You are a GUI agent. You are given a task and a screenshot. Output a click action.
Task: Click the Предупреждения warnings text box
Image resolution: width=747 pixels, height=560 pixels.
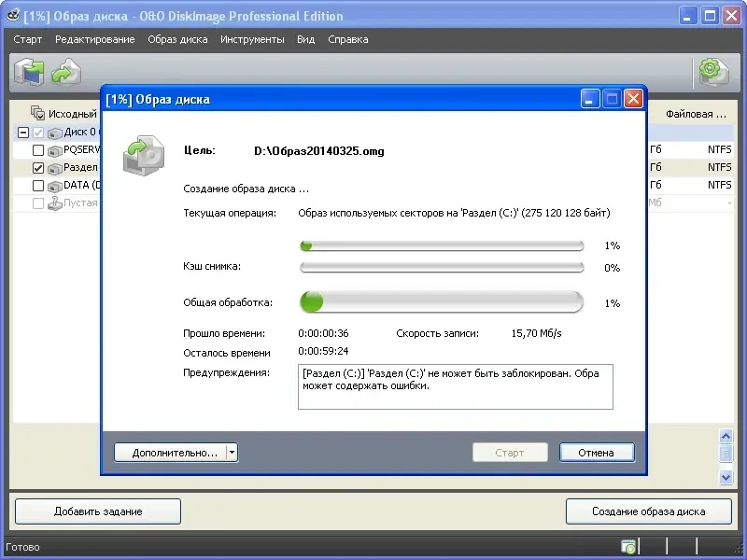pyautogui.click(x=456, y=386)
